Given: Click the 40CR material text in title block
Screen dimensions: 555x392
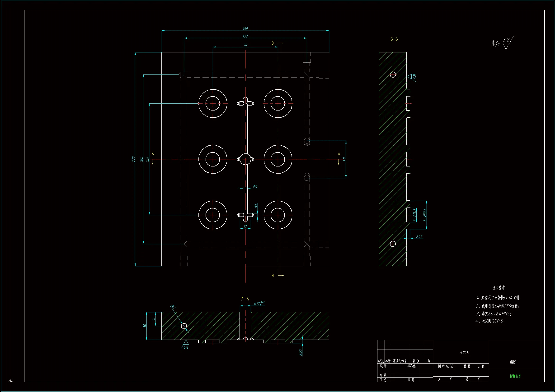Looking at the screenshot, I should [x=464, y=352].
